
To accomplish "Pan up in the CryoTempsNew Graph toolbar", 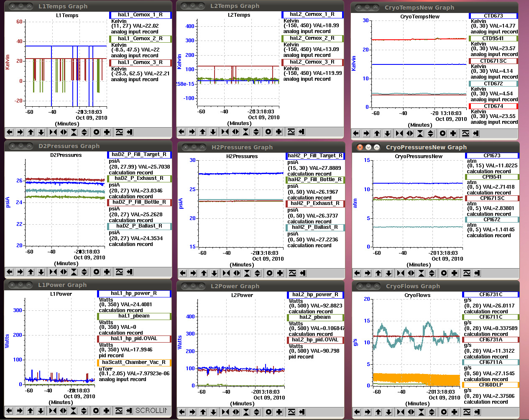I will click(x=377, y=133).
